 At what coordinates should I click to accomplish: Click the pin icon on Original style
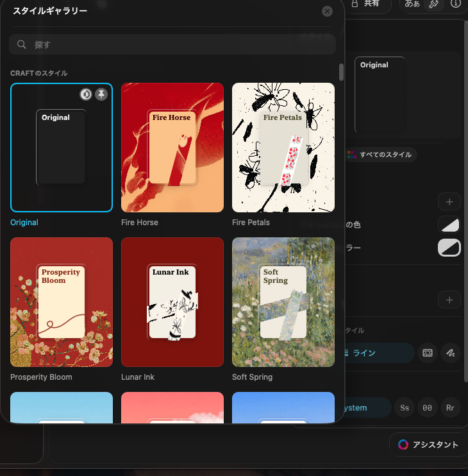101,95
